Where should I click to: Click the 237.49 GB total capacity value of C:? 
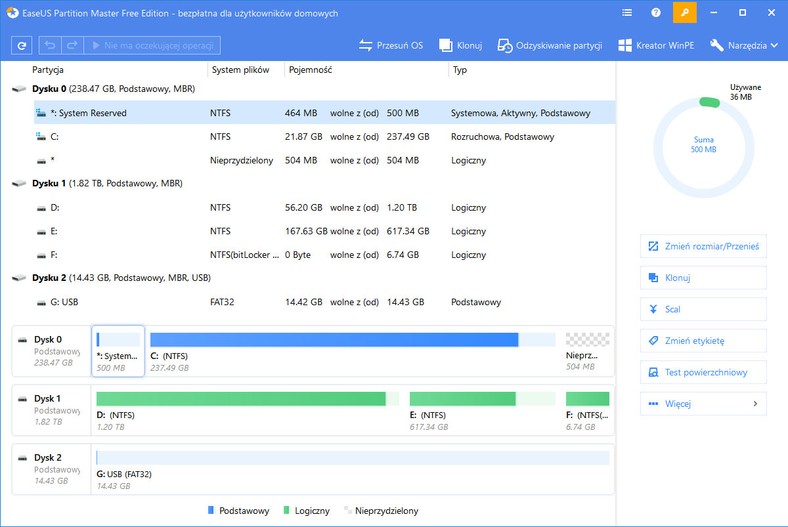pos(408,137)
